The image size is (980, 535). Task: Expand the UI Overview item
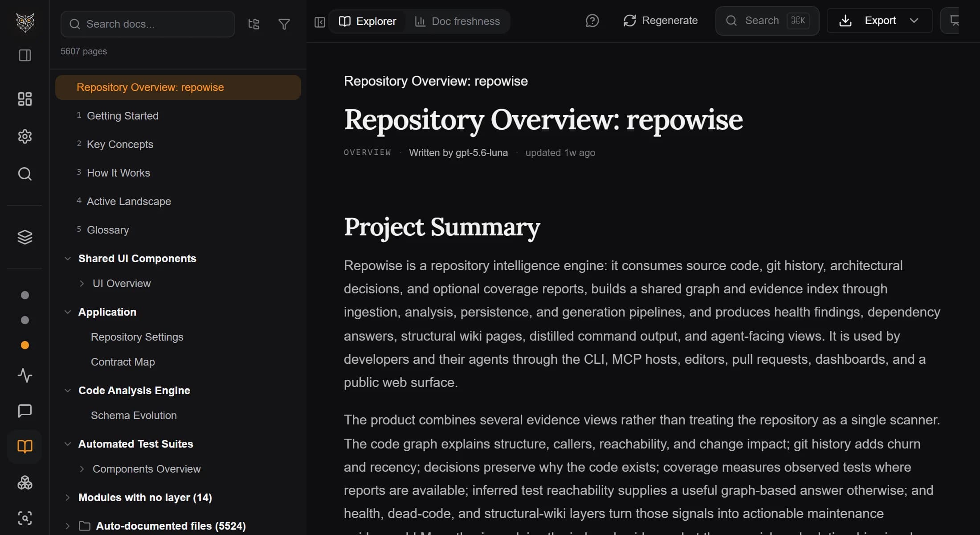tap(82, 284)
